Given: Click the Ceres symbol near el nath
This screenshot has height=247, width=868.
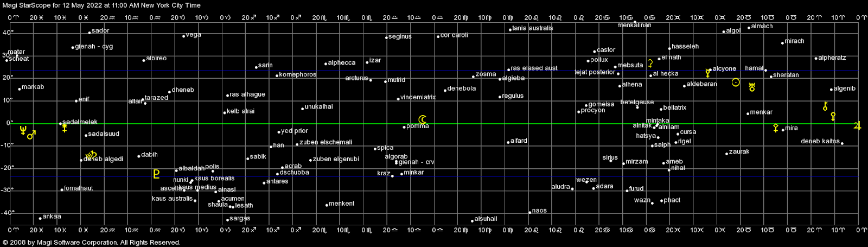Looking at the screenshot, I should pyautogui.click(x=650, y=64).
